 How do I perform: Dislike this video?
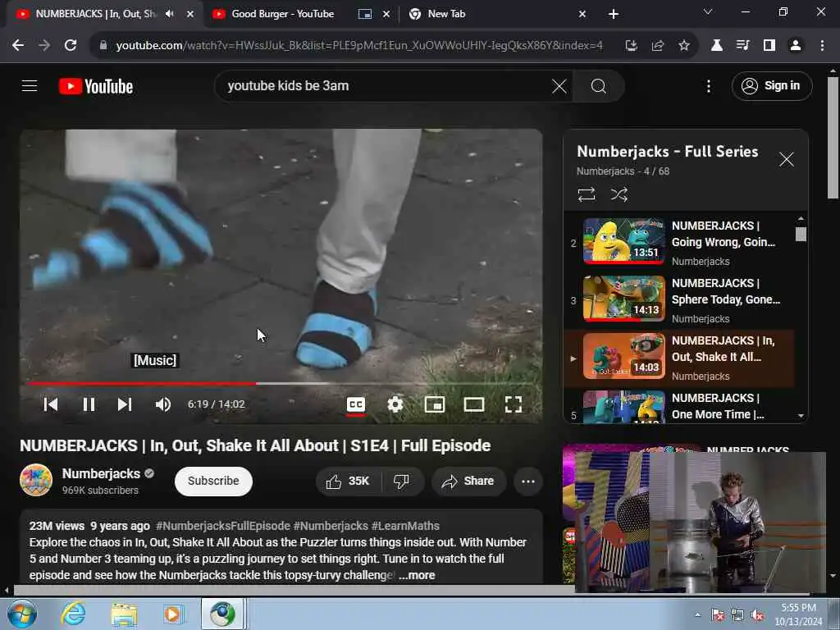coord(402,481)
